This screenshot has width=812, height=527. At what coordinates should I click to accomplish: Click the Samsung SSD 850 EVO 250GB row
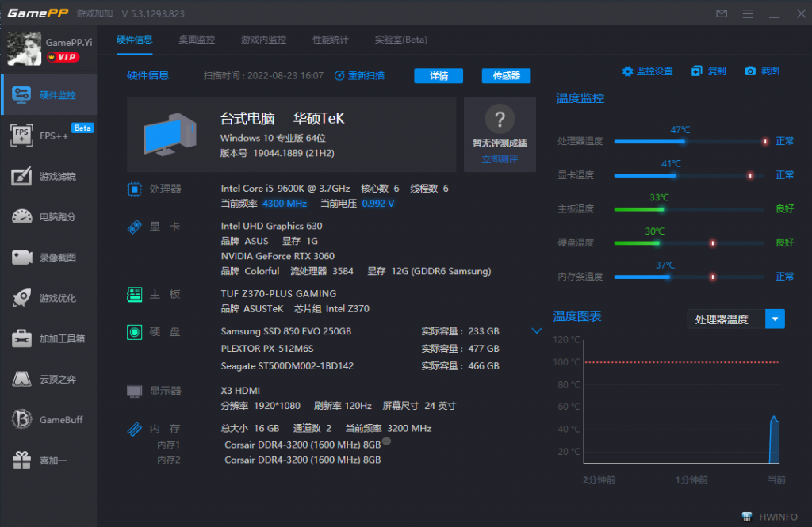pyautogui.click(x=360, y=331)
